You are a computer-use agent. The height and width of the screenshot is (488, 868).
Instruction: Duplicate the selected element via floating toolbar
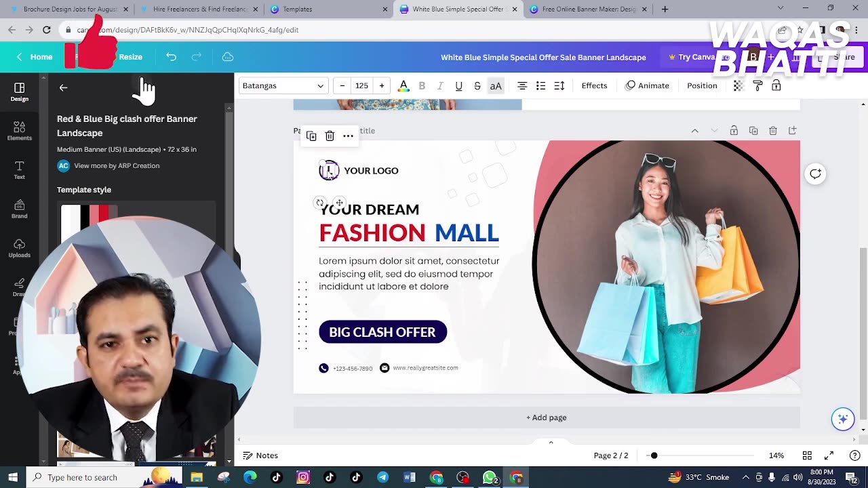click(x=311, y=136)
